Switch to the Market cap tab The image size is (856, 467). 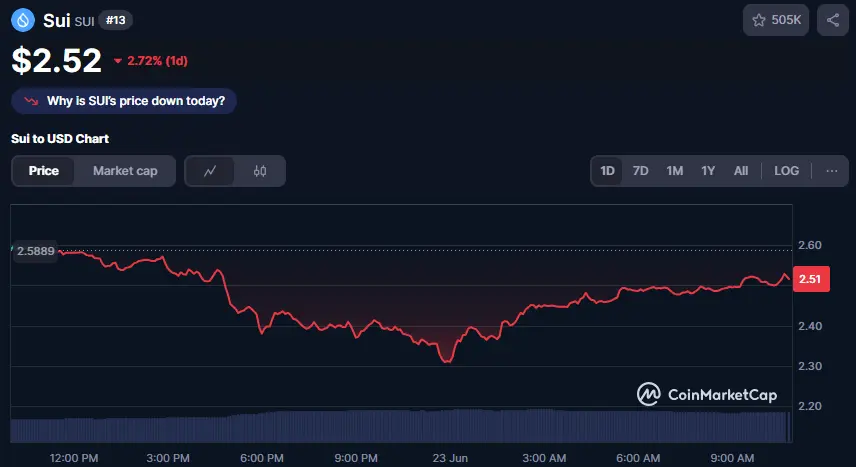pyautogui.click(x=125, y=171)
